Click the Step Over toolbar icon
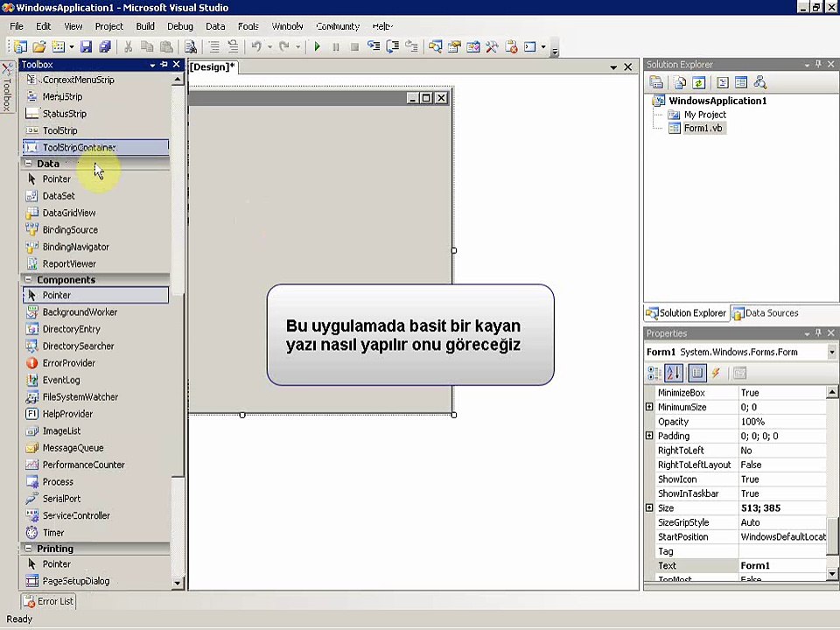 [x=393, y=46]
